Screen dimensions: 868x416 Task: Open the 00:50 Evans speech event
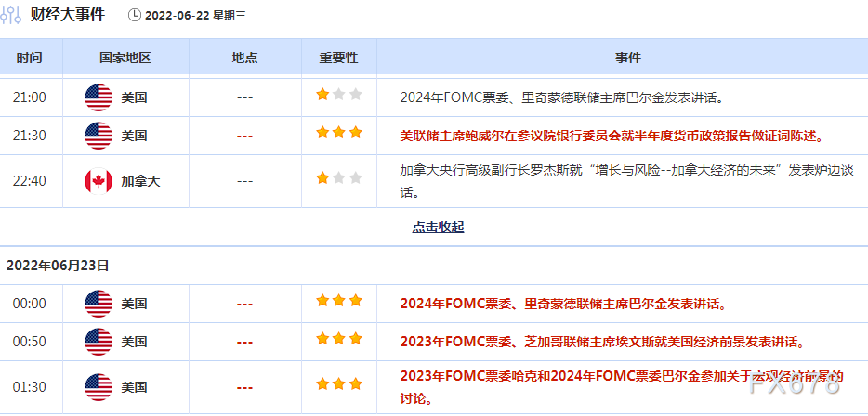point(601,342)
